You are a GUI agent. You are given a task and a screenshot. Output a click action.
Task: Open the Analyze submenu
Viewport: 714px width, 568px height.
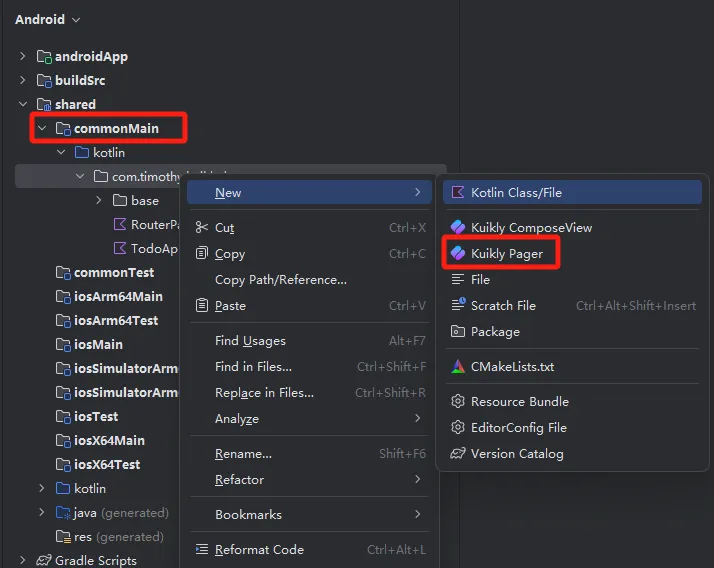[x=309, y=418]
